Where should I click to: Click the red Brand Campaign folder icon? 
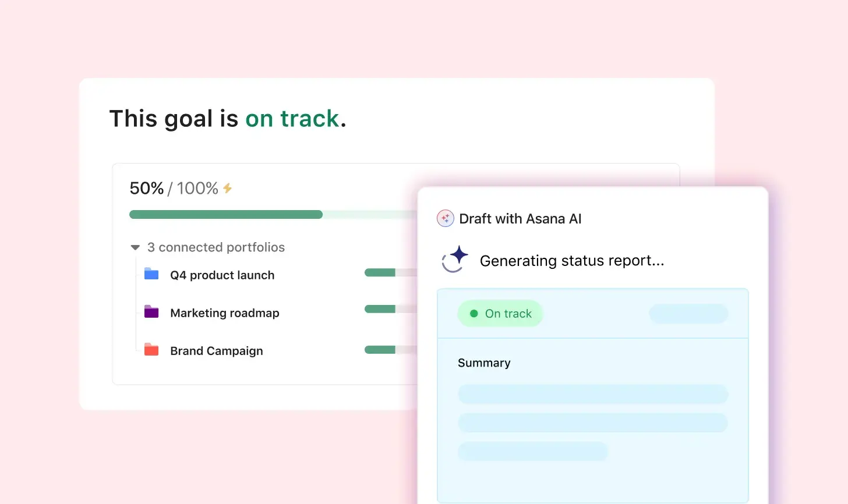[x=151, y=350]
